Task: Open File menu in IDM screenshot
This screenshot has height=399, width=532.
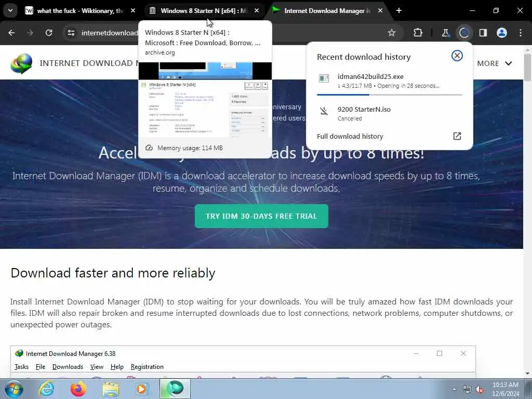Action: point(41,367)
